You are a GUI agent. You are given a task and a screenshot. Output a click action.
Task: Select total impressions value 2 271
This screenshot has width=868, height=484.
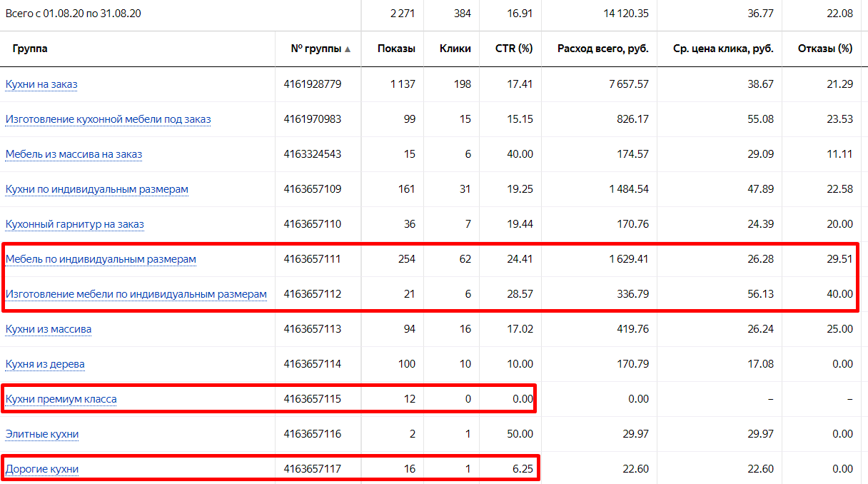(x=403, y=13)
